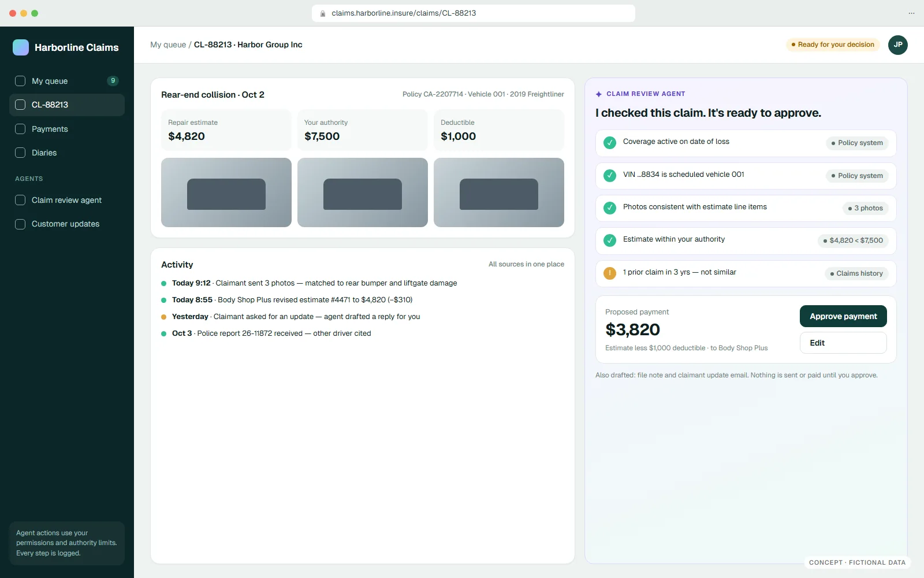
Task: Open the third damage photo thumbnail
Action: (x=499, y=192)
